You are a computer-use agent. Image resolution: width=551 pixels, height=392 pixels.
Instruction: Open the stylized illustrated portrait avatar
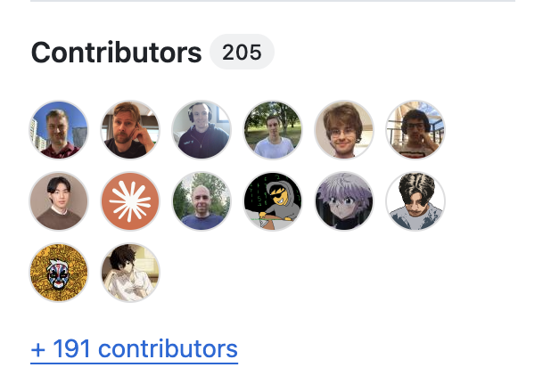(415, 201)
